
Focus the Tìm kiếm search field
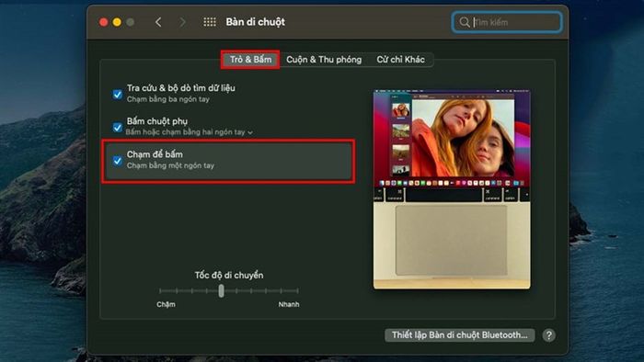point(507,22)
